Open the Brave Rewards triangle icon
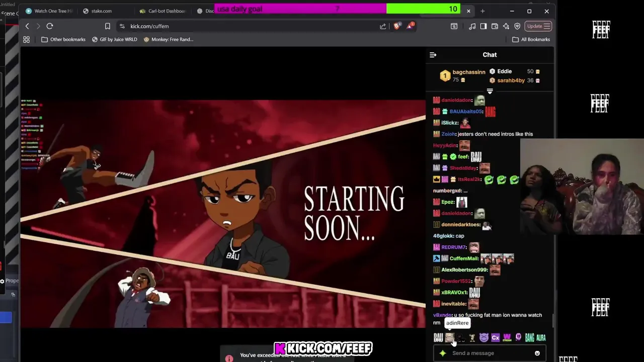This screenshot has height=362, width=644. (x=410, y=26)
